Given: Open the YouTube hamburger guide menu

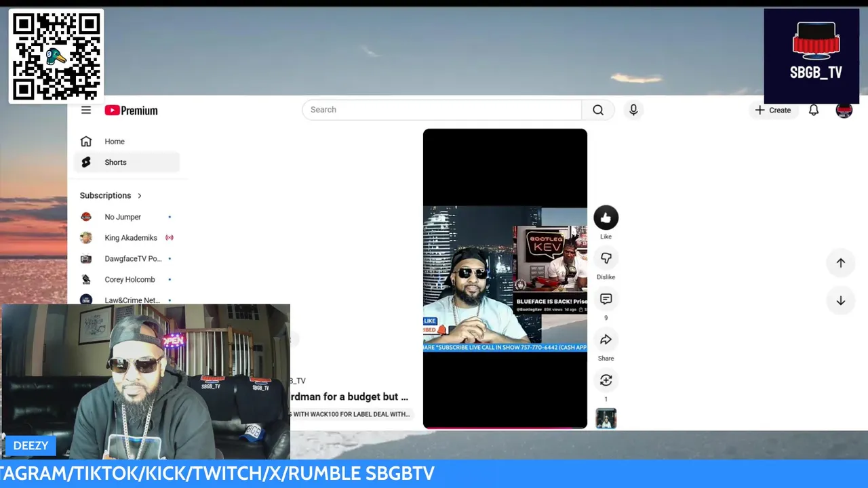Looking at the screenshot, I should point(86,110).
